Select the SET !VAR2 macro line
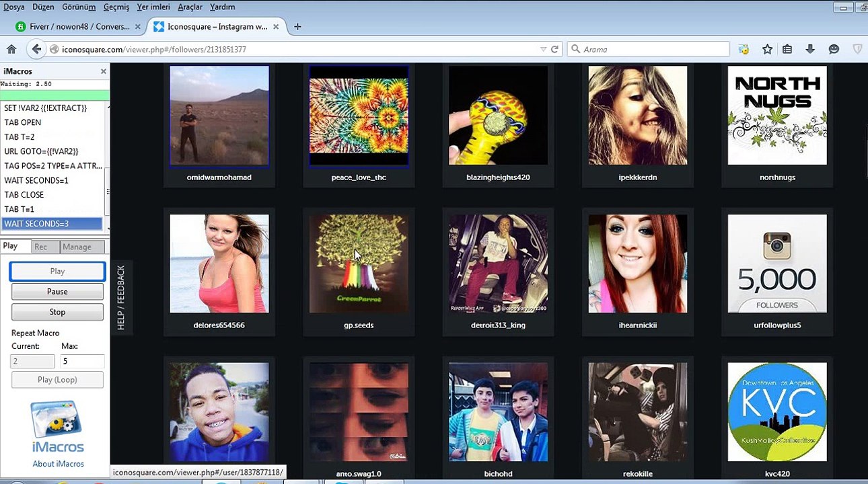Viewport: 868px width, 484px height. tap(52, 108)
